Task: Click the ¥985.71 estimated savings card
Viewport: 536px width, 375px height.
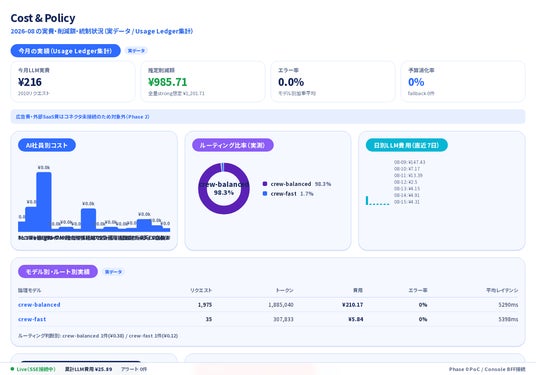Action: point(203,81)
